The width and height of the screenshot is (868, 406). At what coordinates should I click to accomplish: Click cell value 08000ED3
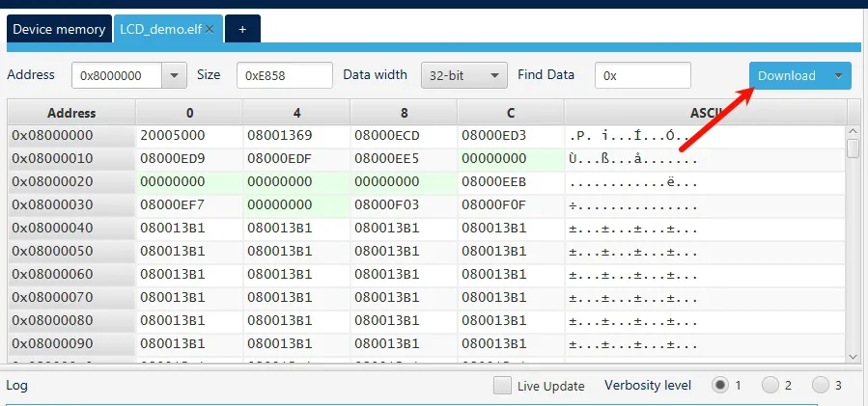point(511,136)
